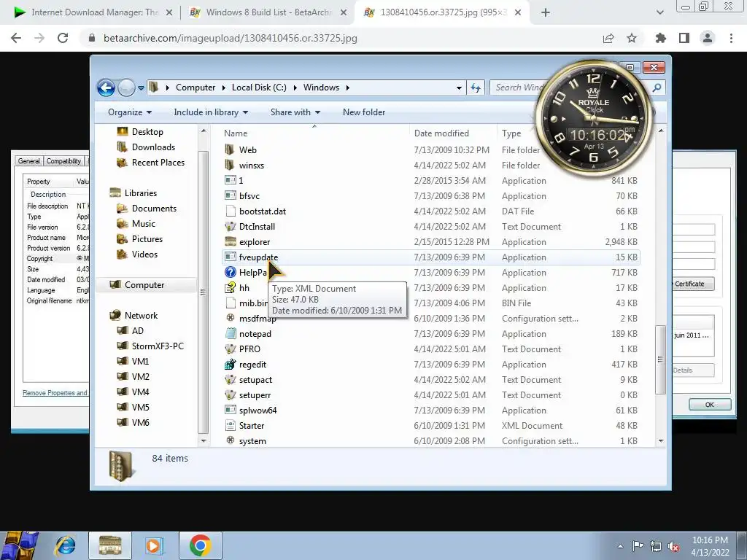Select the bootstat.dat file row
747x560 pixels.
point(430,211)
